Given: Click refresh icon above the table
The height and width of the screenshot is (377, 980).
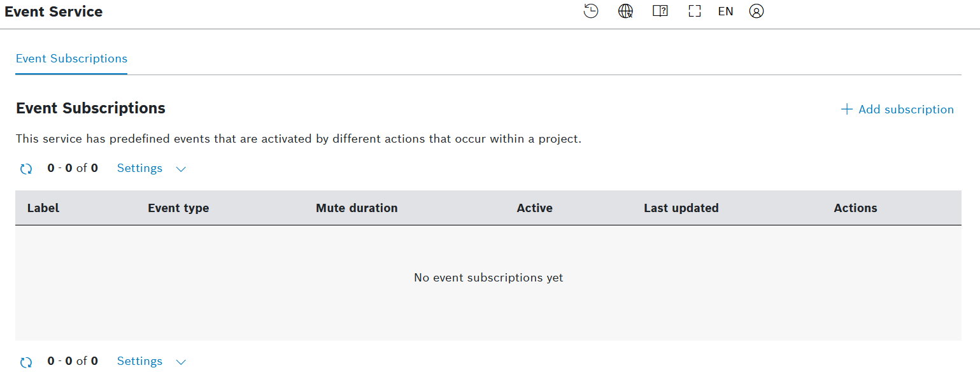Looking at the screenshot, I should [26, 169].
